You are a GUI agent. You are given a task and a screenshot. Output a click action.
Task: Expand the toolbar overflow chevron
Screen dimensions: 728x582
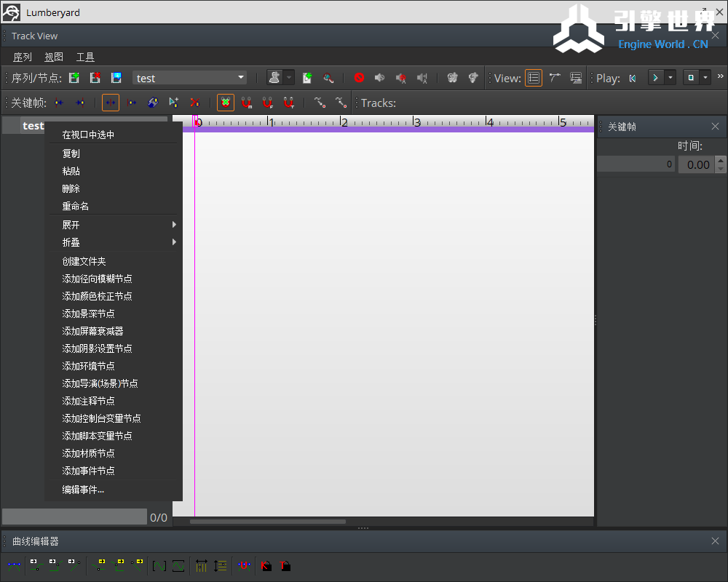tap(720, 76)
